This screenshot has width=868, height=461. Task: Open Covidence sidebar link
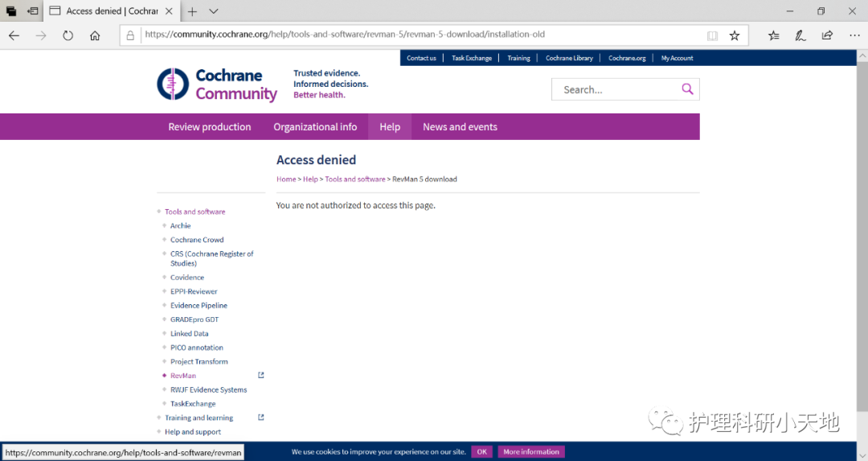click(187, 277)
